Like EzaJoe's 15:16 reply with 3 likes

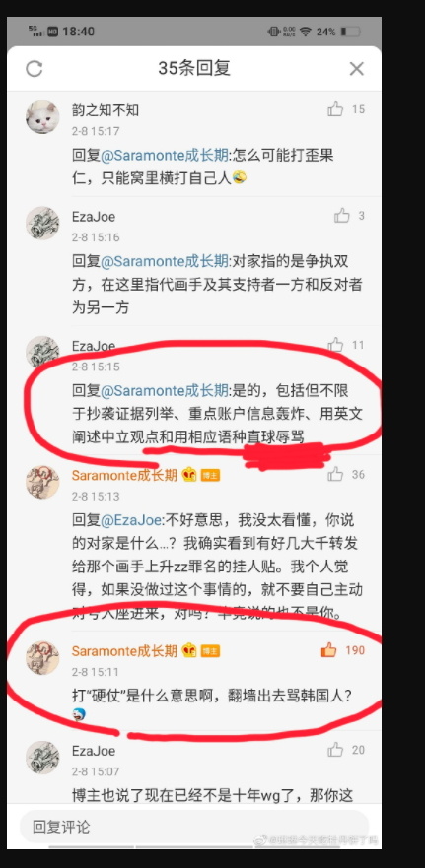pos(342,216)
